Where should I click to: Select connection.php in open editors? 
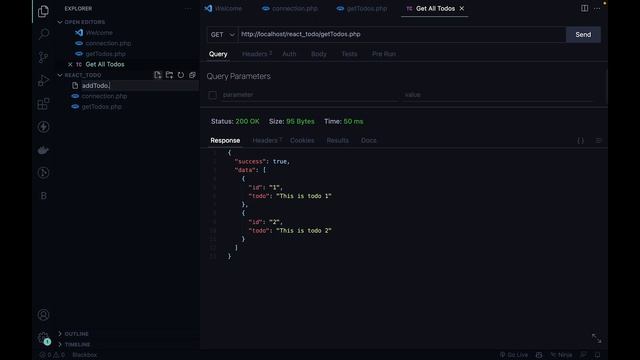click(x=108, y=43)
